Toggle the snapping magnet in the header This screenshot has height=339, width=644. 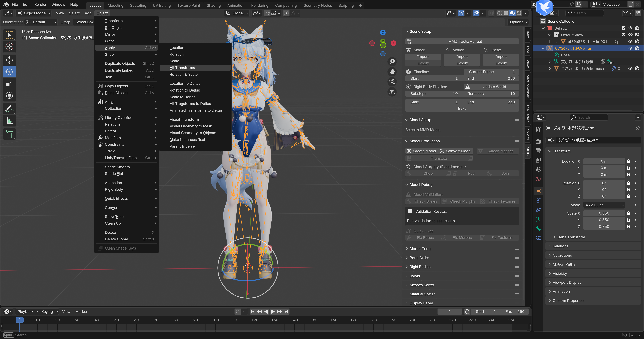pyautogui.click(x=267, y=13)
